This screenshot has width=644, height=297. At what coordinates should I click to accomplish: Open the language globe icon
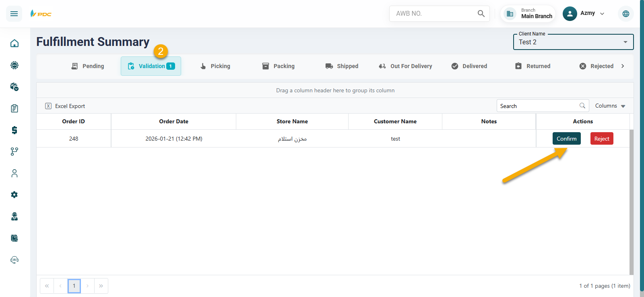click(x=626, y=14)
